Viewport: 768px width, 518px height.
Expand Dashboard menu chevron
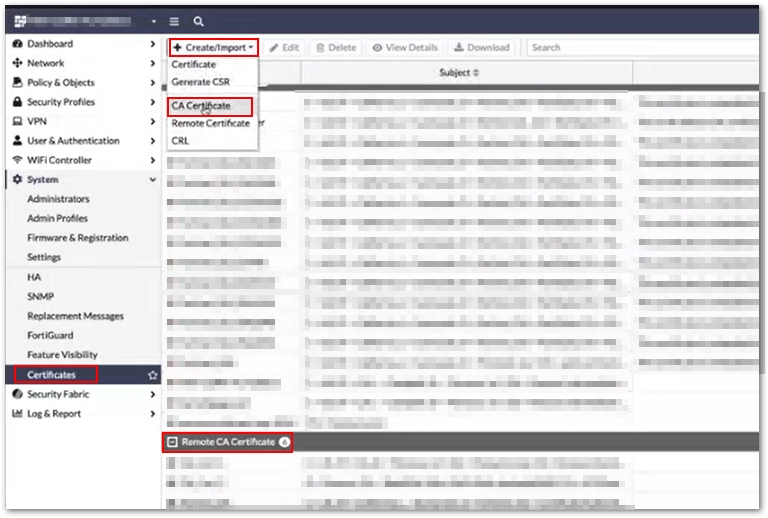(x=153, y=44)
